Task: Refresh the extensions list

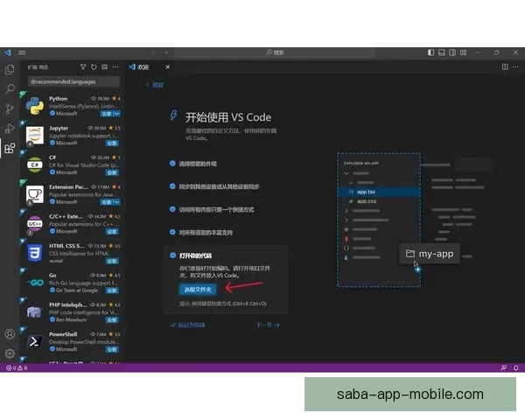Action: coord(94,67)
